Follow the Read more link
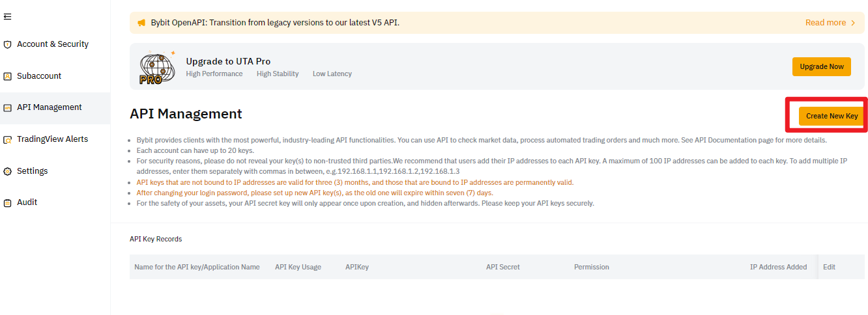The height and width of the screenshot is (315, 868). pos(825,23)
